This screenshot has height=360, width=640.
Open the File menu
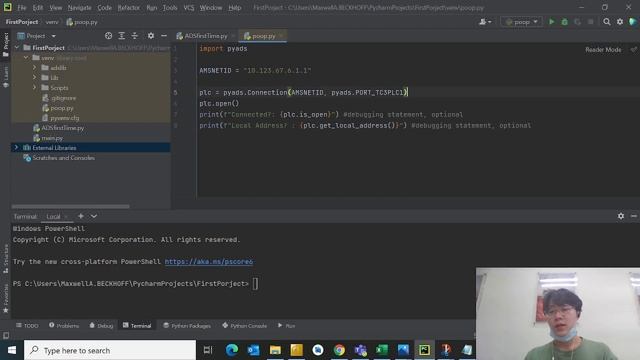coord(22,8)
